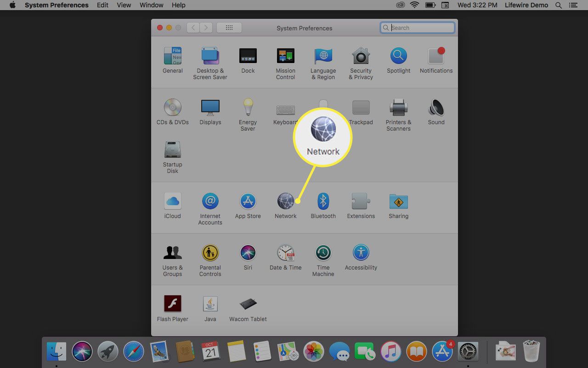588x368 pixels.
Task: Launch iTunes from the Dock
Action: pos(391,352)
